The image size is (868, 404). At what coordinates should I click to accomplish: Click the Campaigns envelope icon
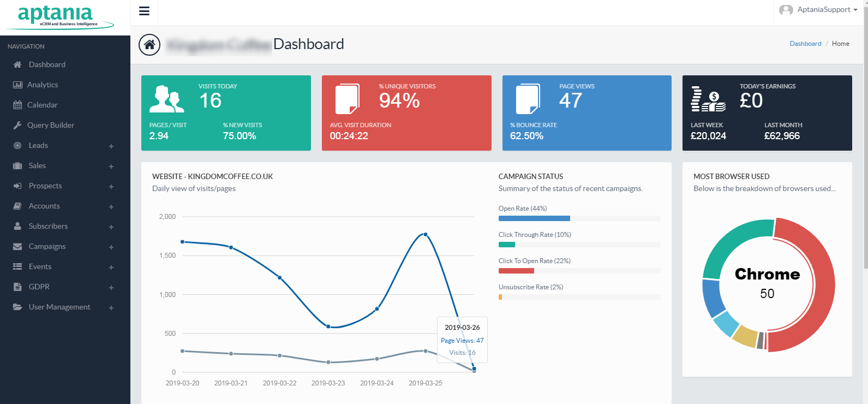[17, 246]
